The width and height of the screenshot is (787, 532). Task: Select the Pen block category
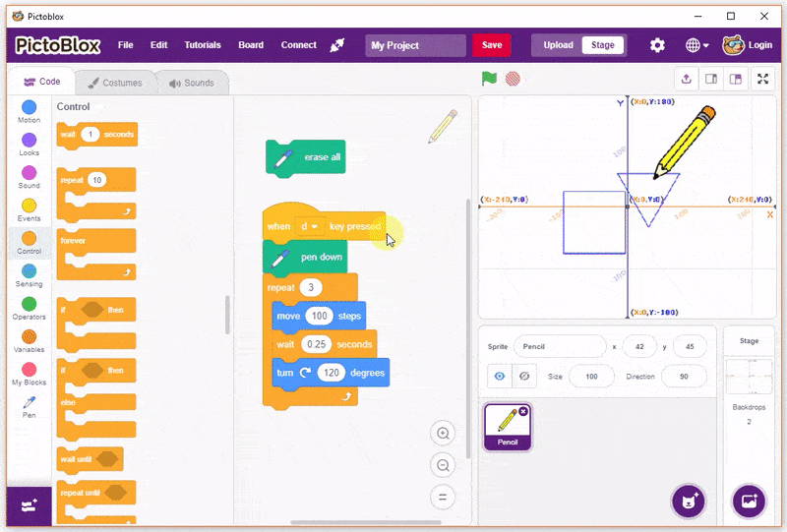pyautogui.click(x=30, y=406)
